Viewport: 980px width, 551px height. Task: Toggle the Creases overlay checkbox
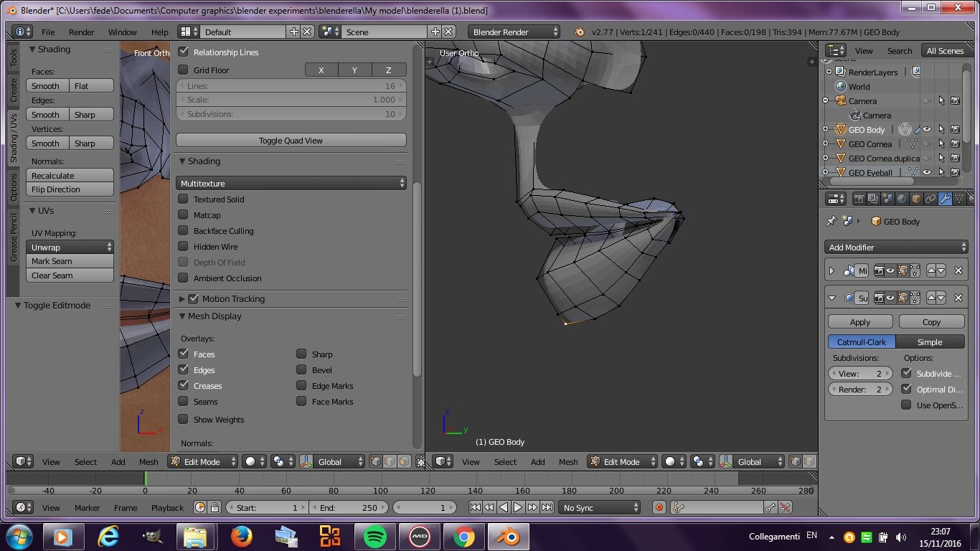click(184, 385)
